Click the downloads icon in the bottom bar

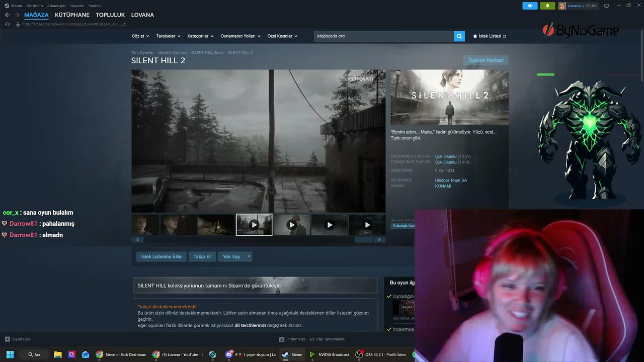coord(282,339)
